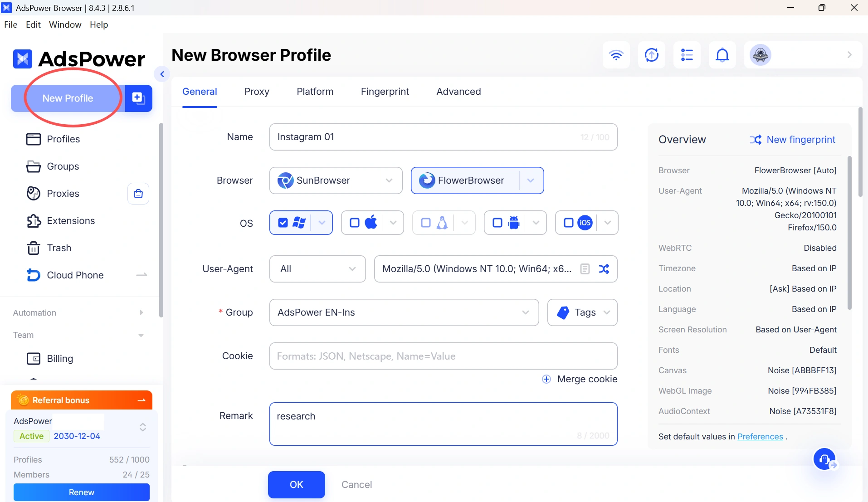
Task: Click the Cancel button
Action: tap(357, 485)
